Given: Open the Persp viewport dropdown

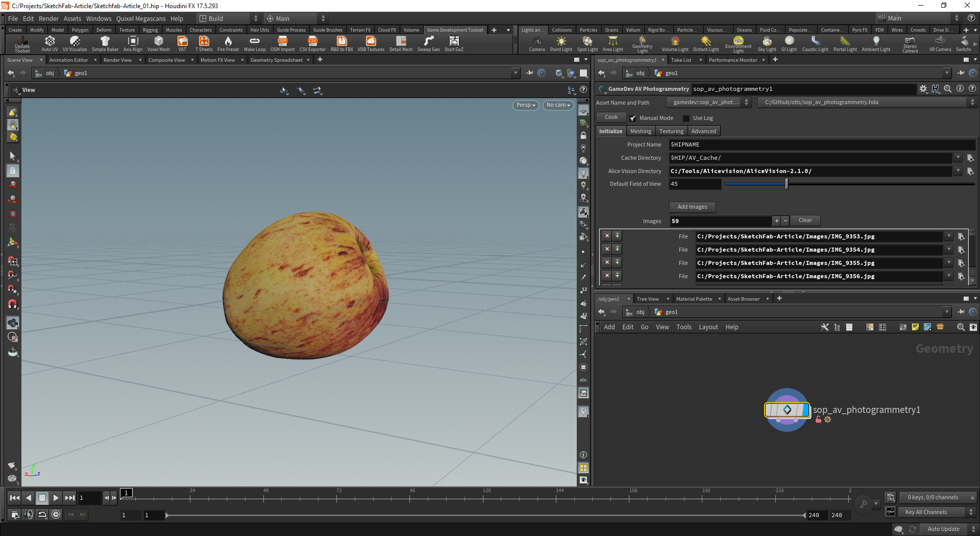Looking at the screenshot, I should point(525,105).
